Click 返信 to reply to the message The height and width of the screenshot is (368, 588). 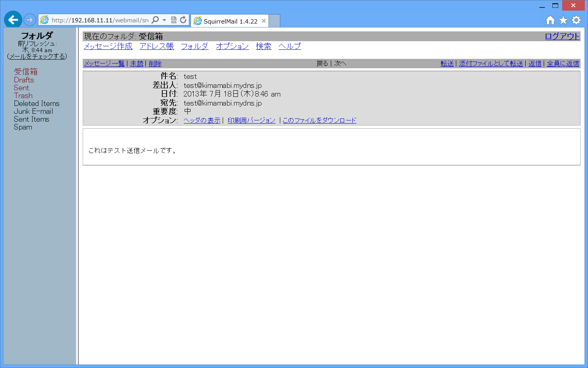[535, 64]
